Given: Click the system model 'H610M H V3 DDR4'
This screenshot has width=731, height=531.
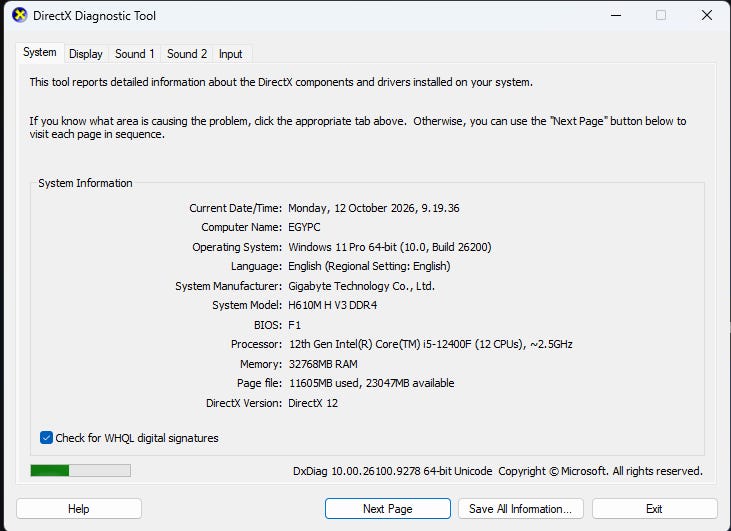Looking at the screenshot, I should [x=332, y=305].
